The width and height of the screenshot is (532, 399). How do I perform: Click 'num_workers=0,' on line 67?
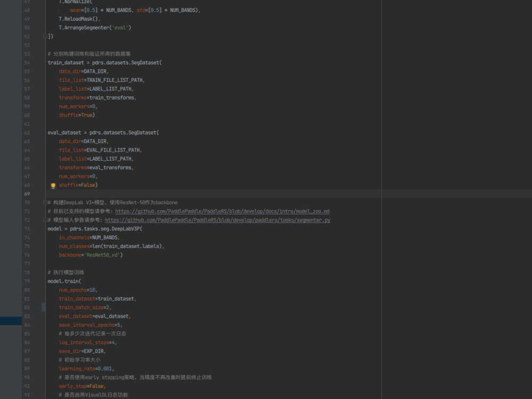click(78, 176)
